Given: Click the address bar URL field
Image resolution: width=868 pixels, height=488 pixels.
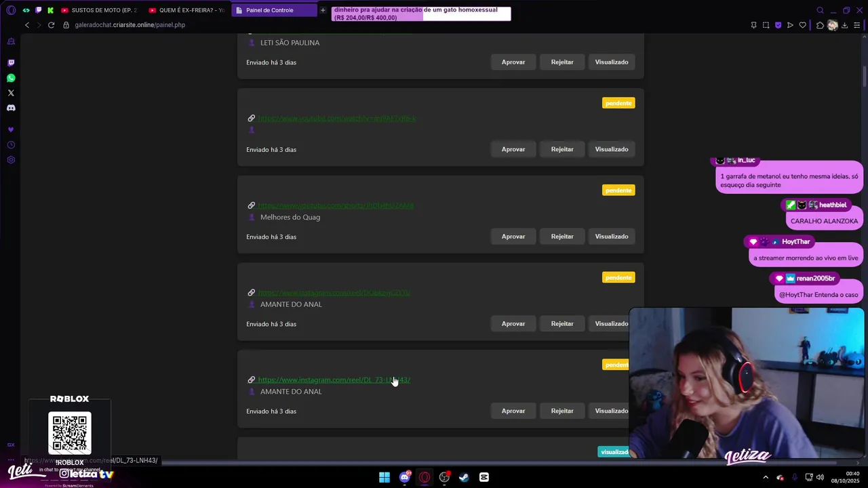Looking at the screenshot, I should [x=130, y=25].
